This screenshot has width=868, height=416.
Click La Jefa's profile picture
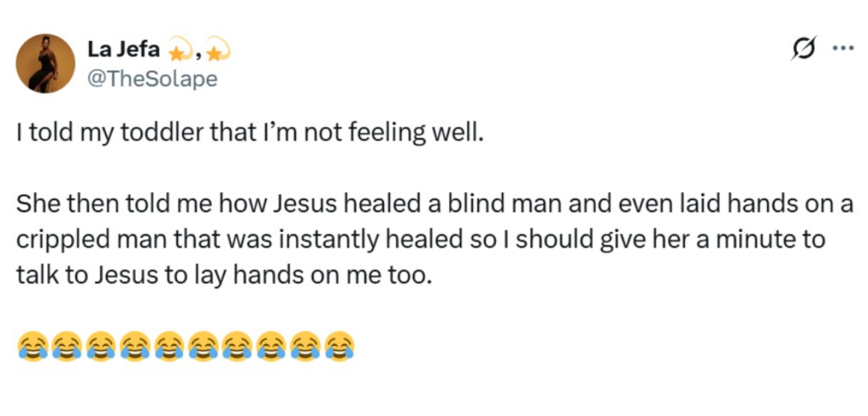click(46, 63)
